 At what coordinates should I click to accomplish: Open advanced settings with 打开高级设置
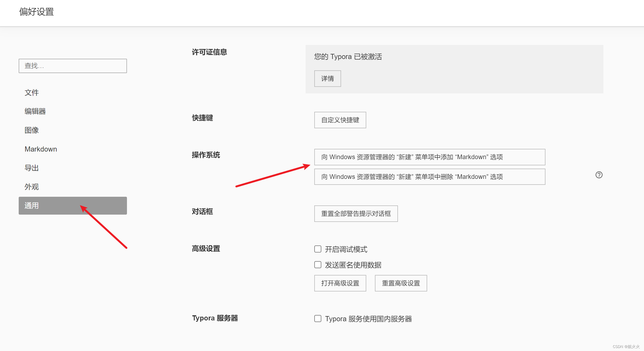(340, 283)
